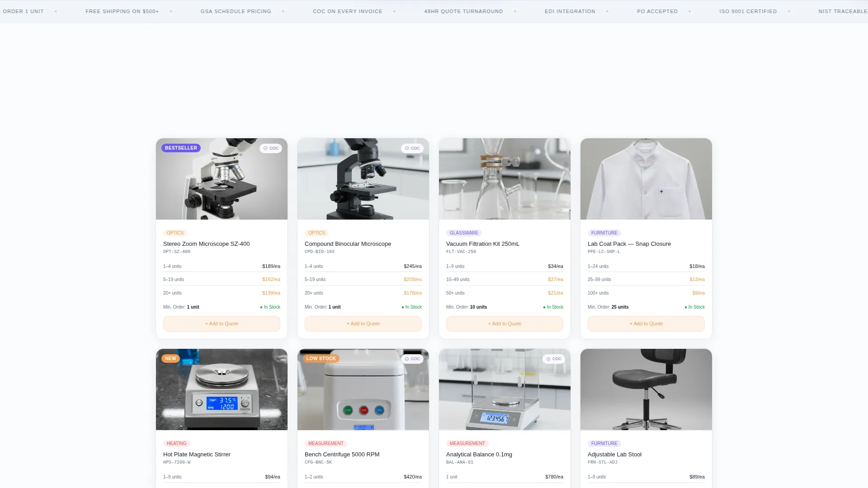This screenshot has height=488, width=868.
Task: Click SKU CFG-BNC-5K
Action: (318, 462)
